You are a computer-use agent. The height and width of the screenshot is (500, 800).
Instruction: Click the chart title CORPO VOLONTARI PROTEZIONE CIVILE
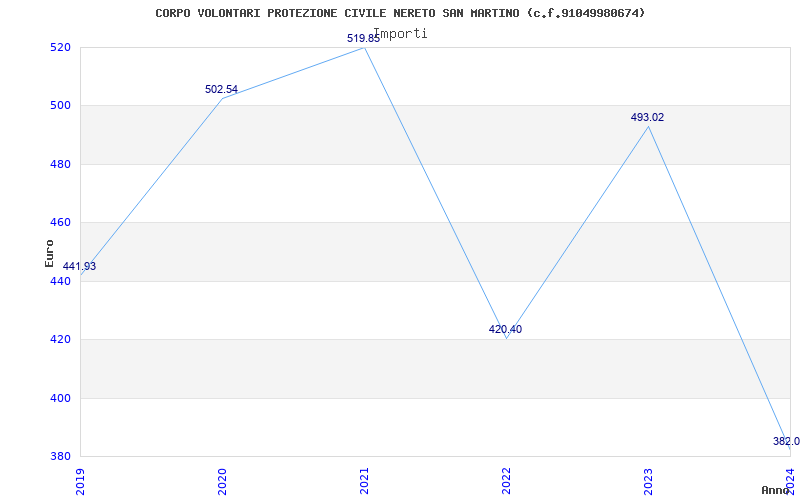pos(400,13)
